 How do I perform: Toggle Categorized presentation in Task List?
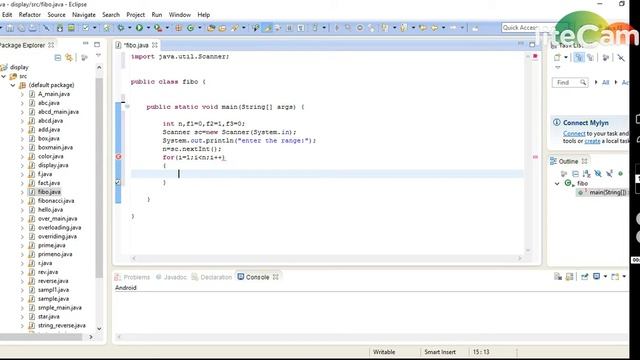(x=578, y=58)
